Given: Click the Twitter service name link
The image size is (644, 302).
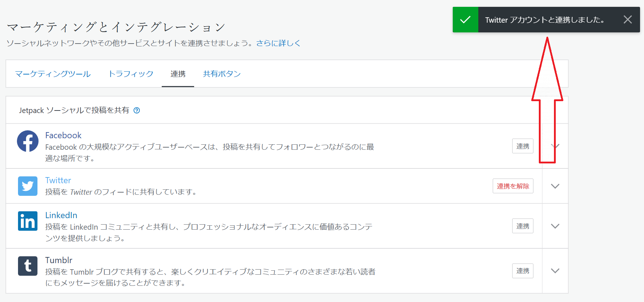Looking at the screenshot, I should pos(58,180).
